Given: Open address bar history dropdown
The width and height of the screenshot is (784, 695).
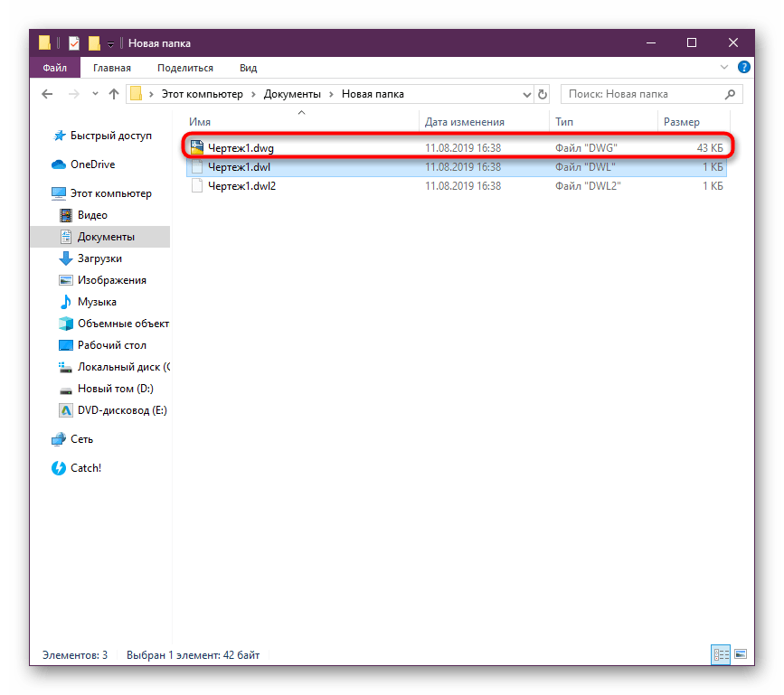Looking at the screenshot, I should tap(526, 94).
